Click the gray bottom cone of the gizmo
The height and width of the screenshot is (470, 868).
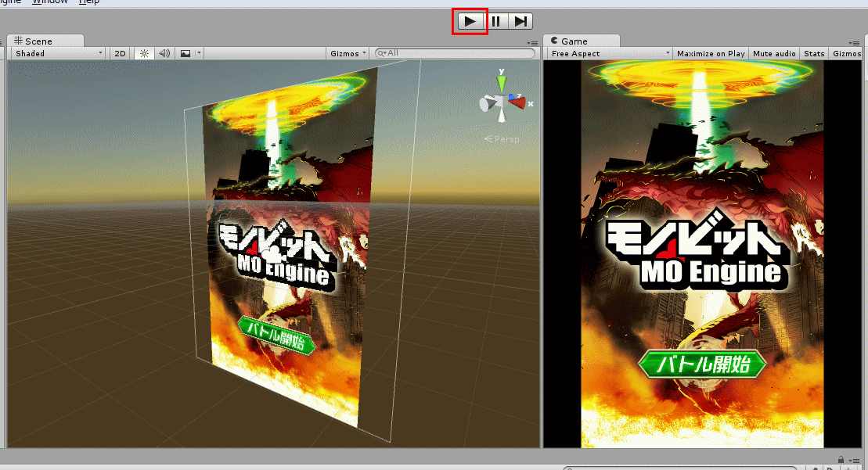(502, 115)
